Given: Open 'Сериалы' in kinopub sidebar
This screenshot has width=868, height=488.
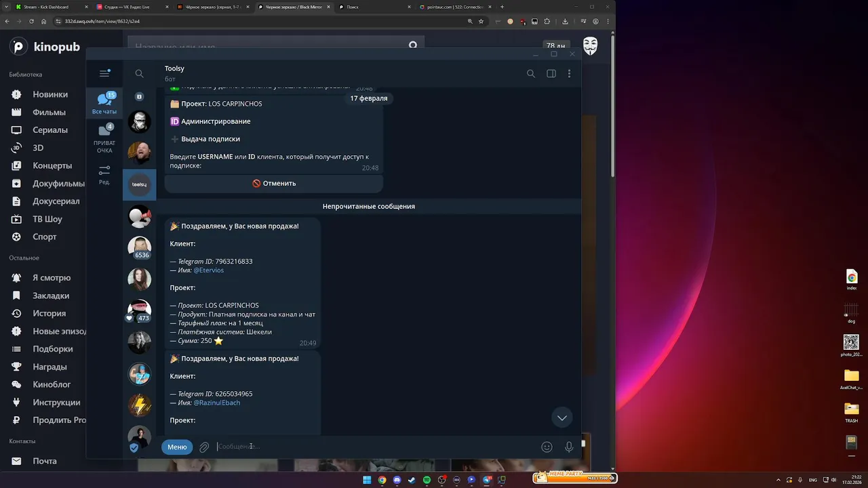Looking at the screenshot, I should pyautogui.click(x=50, y=130).
